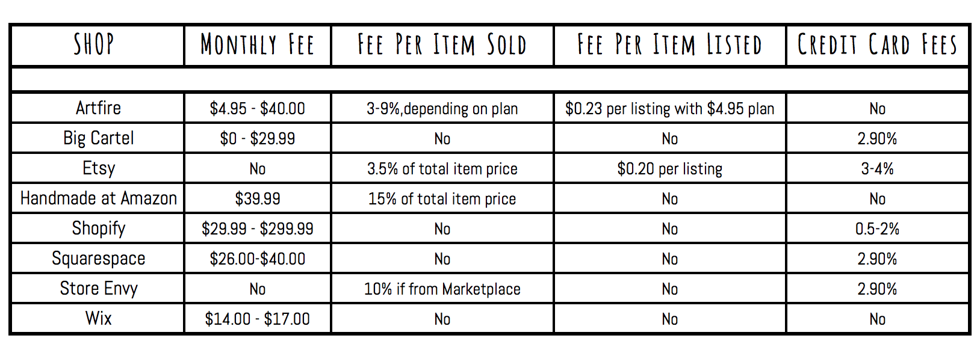Click the SHOP column header
This screenshot has height=362, width=980.
[94, 45]
